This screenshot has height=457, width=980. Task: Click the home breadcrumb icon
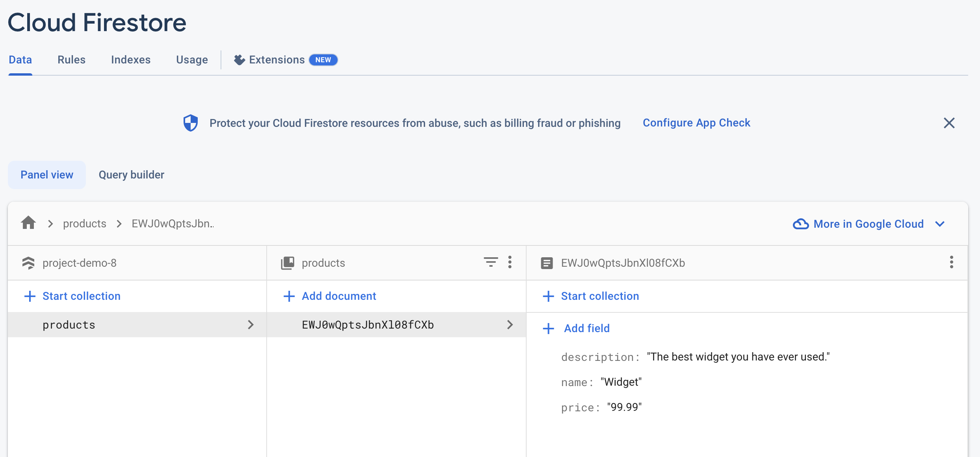[28, 223]
